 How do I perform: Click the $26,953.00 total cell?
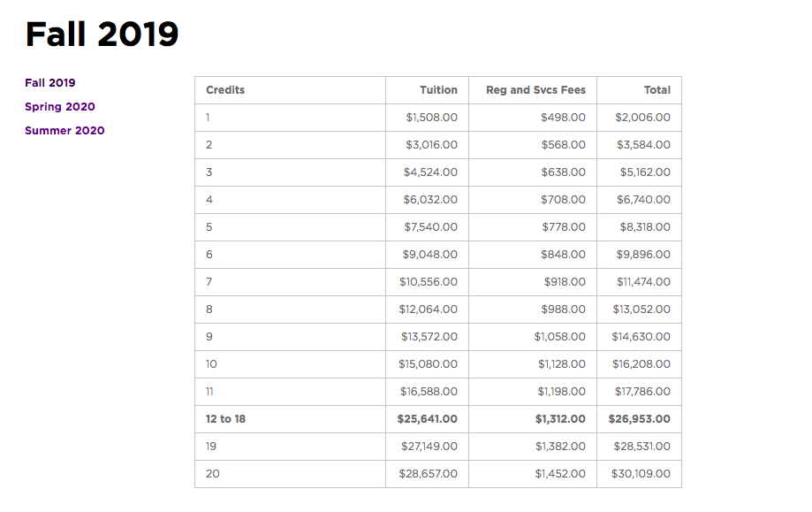pyautogui.click(x=639, y=419)
